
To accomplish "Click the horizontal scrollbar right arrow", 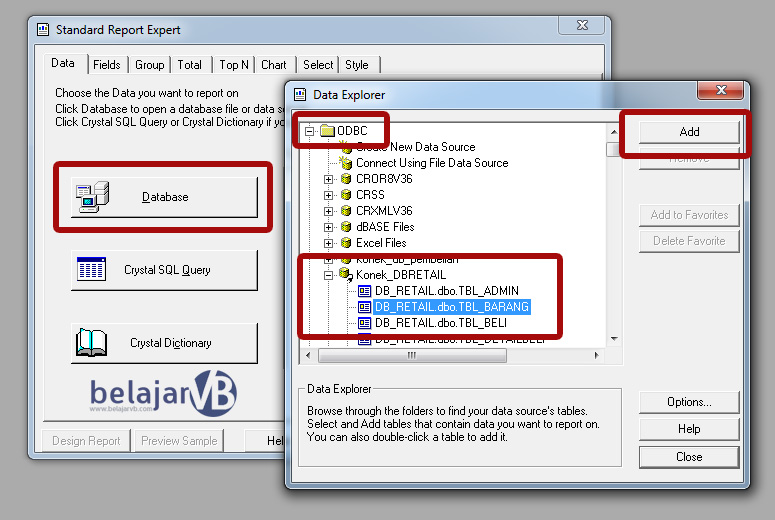I will point(597,355).
